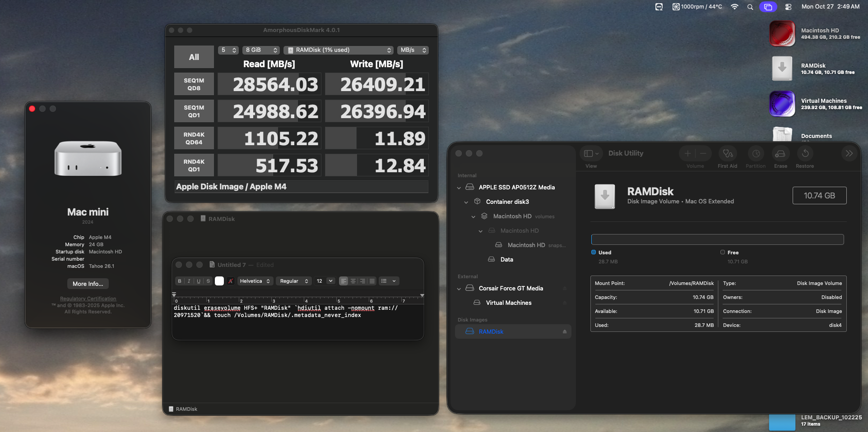Select the Data volume in sidebar
Viewport: 868px width, 432px height.
point(506,260)
